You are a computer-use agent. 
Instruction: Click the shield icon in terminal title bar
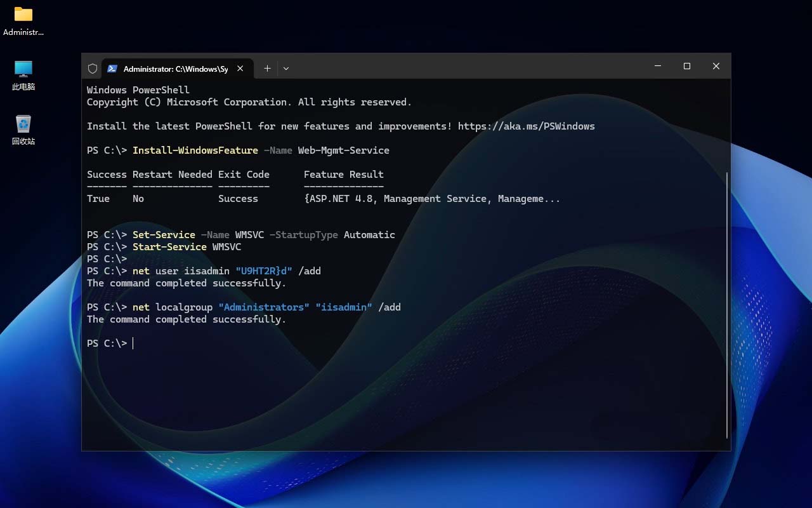(93, 69)
